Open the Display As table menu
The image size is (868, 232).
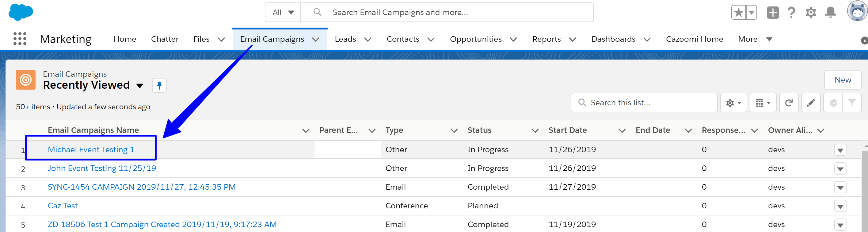pyautogui.click(x=763, y=103)
